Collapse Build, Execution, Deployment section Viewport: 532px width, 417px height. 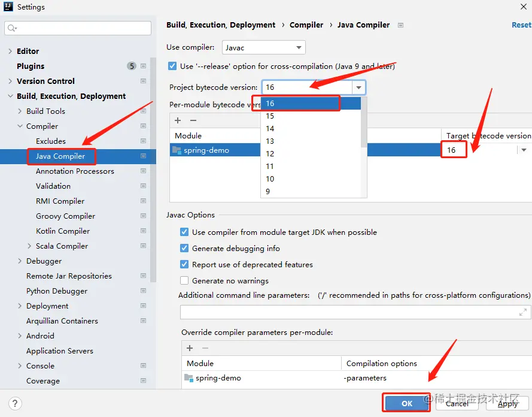(10, 96)
